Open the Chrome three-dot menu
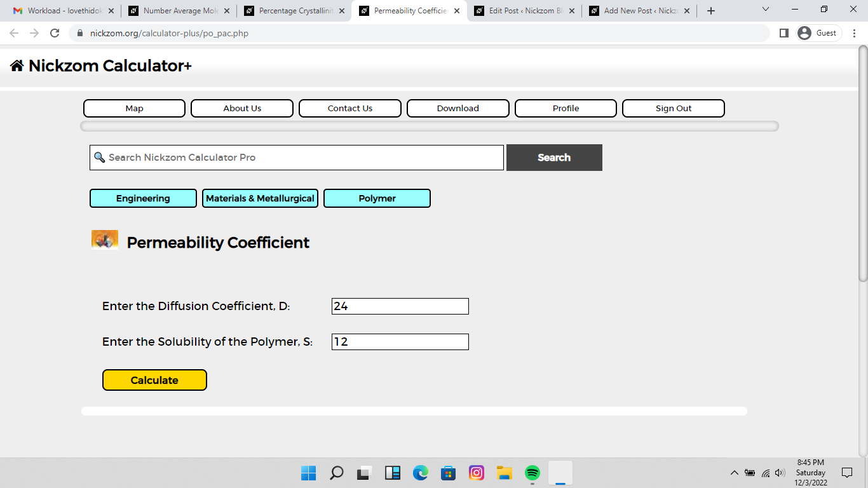The width and height of the screenshot is (868, 488). (x=855, y=33)
